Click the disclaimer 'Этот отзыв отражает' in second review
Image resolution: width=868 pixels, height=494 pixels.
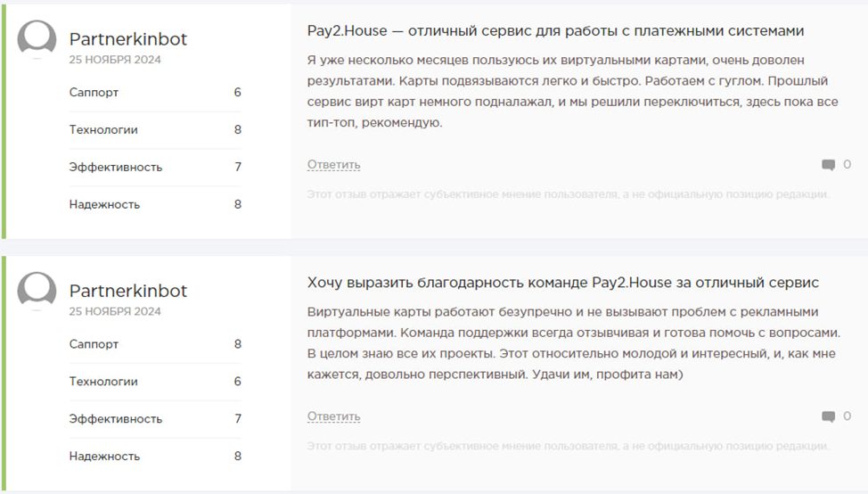coord(568,446)
